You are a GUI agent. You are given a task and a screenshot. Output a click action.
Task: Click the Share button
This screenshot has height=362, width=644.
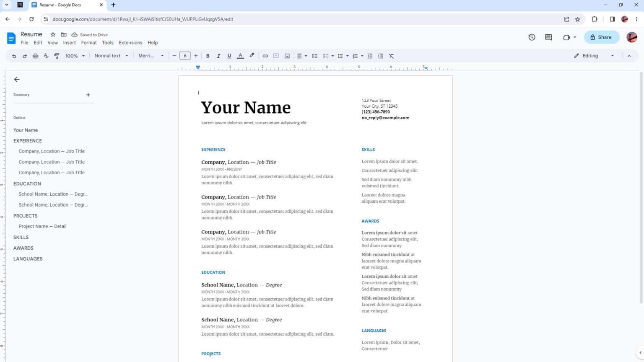click(601, 37)
